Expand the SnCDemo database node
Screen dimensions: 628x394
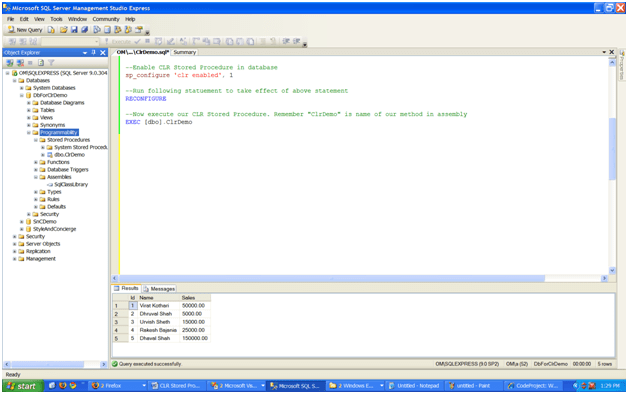pyautogui.click(x=22, y=221)
